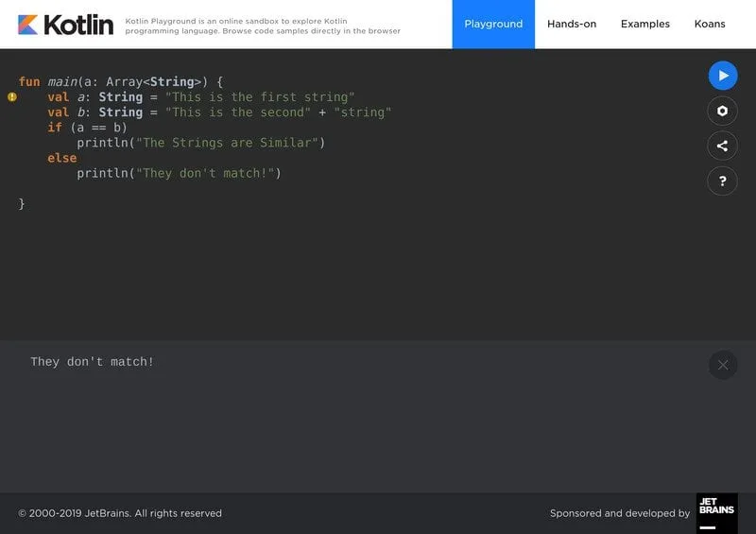Viewport: 756px width, 534px height.
Task: Click the "They don't match!" text in the output panel
Action: point(92,362)
